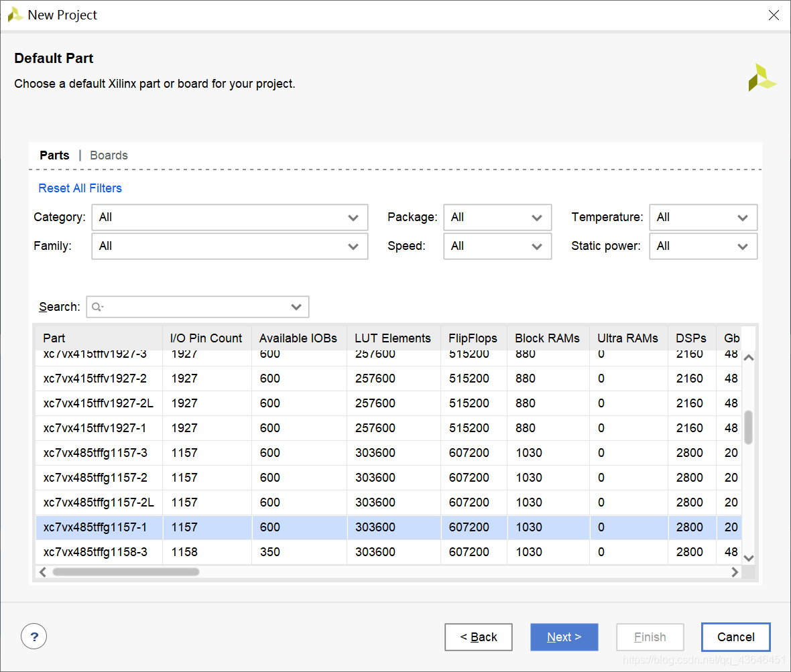Screen dimensions: 791x672
Task: Click the table scroll down arrow
Action: pos(749,558)
